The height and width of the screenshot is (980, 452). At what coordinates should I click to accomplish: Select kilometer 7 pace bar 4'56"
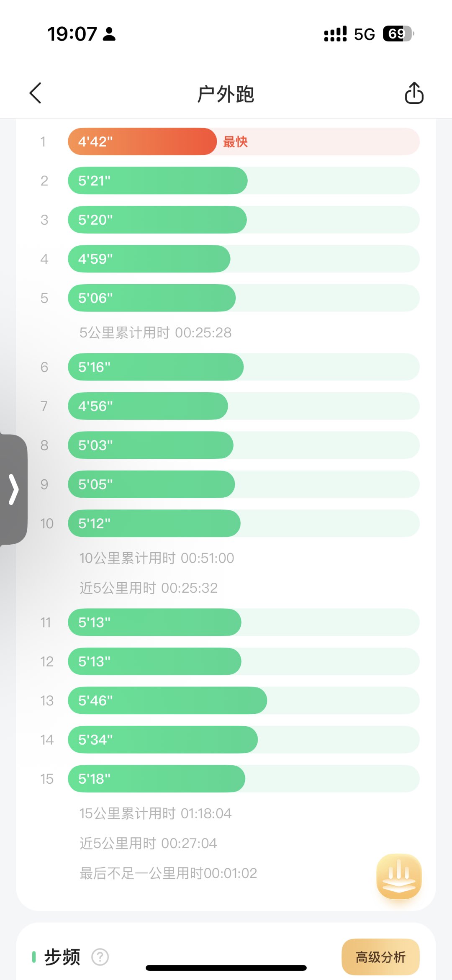148,406
